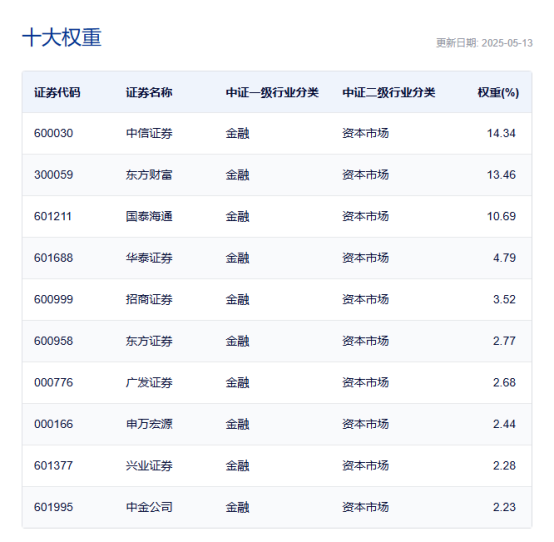Screen dimensions: 554x542
Task: Open stock code 600030
Action: point(53,133)
